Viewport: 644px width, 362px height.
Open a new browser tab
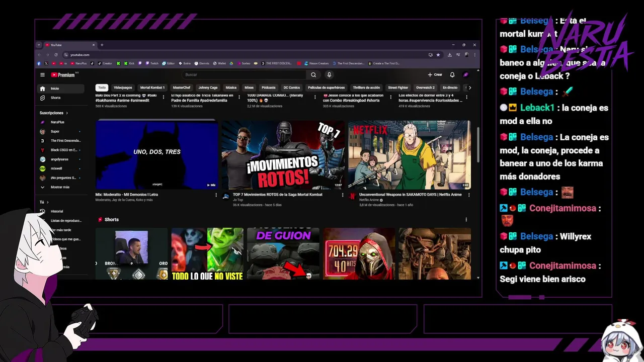102,45
